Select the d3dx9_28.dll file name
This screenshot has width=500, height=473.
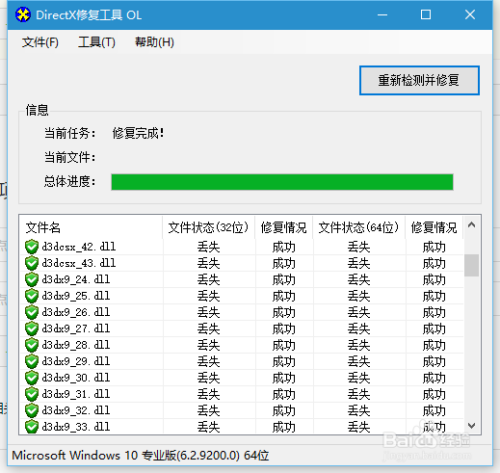coord(76,345)
